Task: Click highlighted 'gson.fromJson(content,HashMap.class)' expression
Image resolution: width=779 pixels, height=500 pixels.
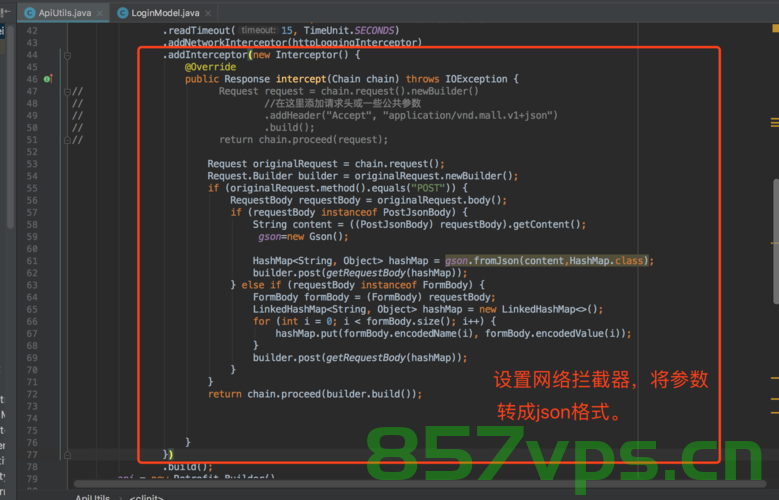Action: pyautogui.click(x=546, y=261)
